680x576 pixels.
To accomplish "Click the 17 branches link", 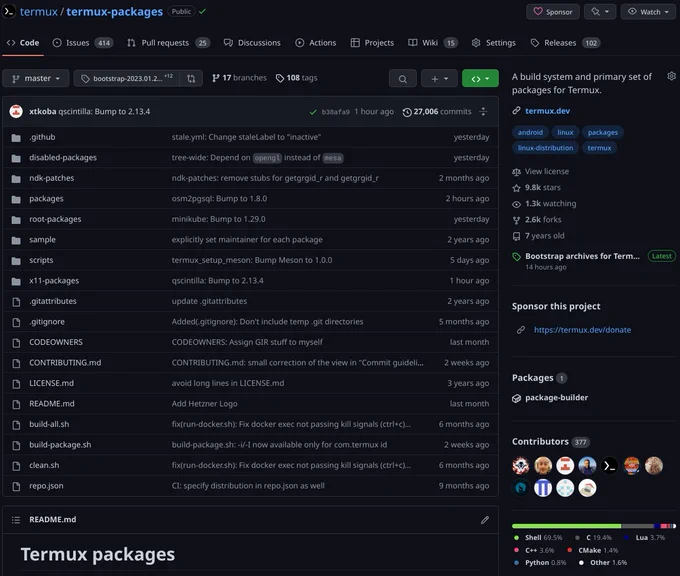I will click(x=239, y=78).
